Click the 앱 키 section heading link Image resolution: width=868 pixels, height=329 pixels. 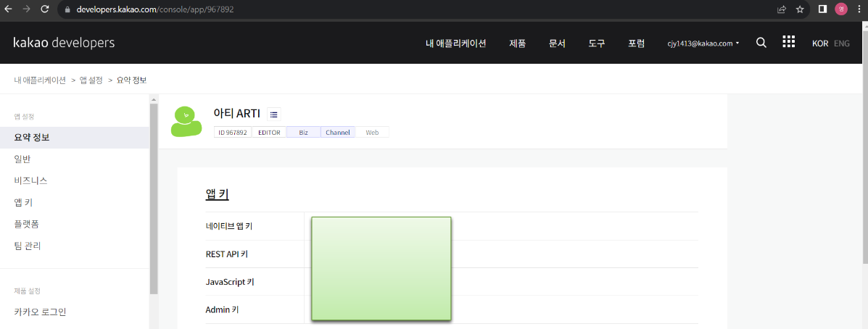pyautogui.click(x=217, y=195)
